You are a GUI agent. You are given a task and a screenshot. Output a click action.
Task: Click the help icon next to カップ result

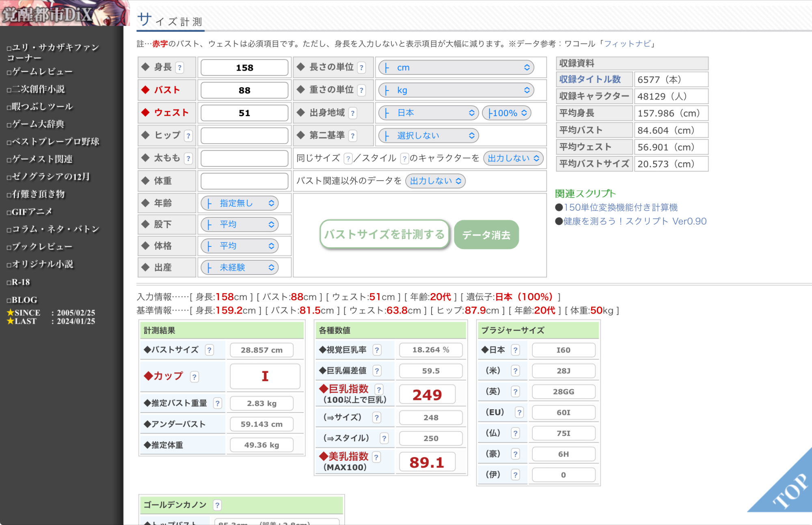click(x=194, y=377)
